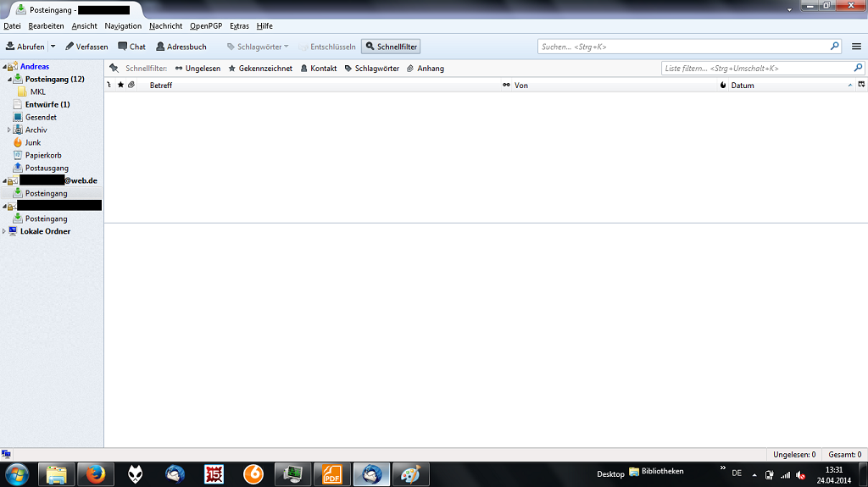Sort messages by Betreff column

tap(160, 86)
